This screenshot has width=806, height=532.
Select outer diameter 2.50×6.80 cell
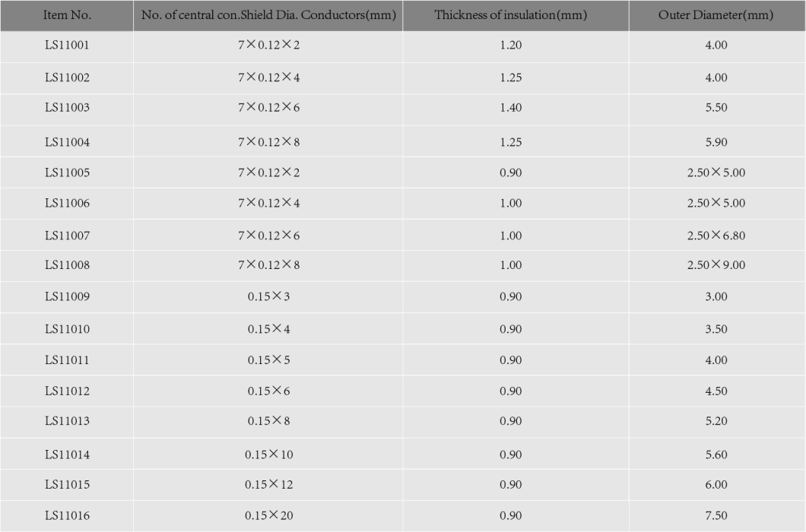coord(716,236)
